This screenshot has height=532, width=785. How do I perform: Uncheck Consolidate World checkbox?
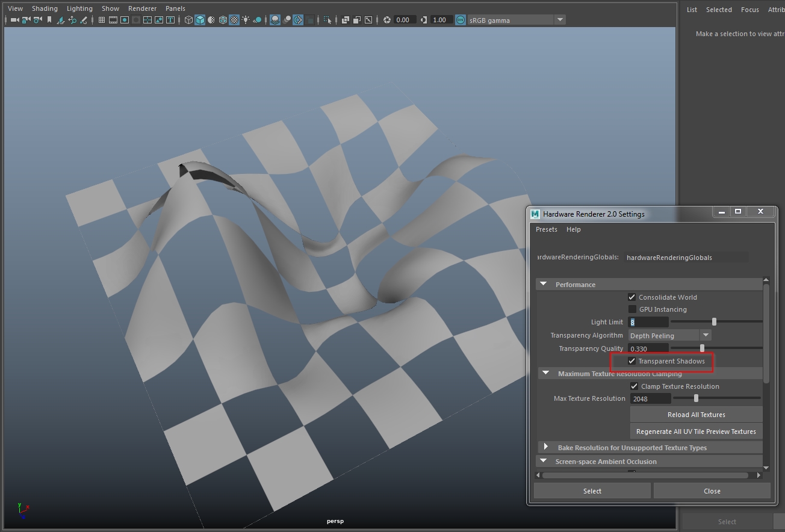pyautogui.click(x=632, y=297)
